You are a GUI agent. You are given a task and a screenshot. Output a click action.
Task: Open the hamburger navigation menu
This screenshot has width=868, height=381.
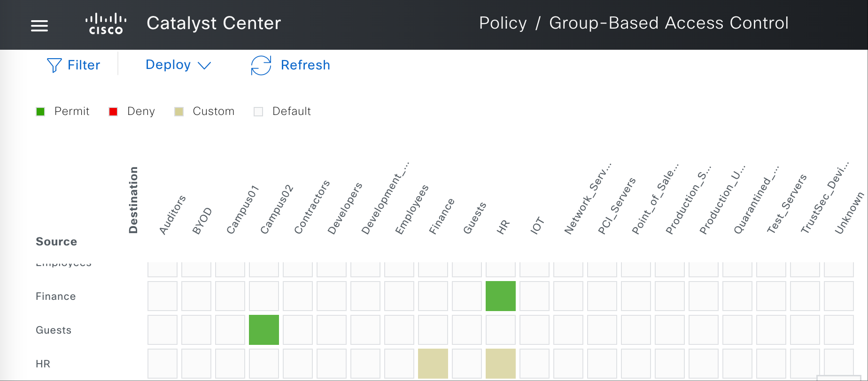39,26
